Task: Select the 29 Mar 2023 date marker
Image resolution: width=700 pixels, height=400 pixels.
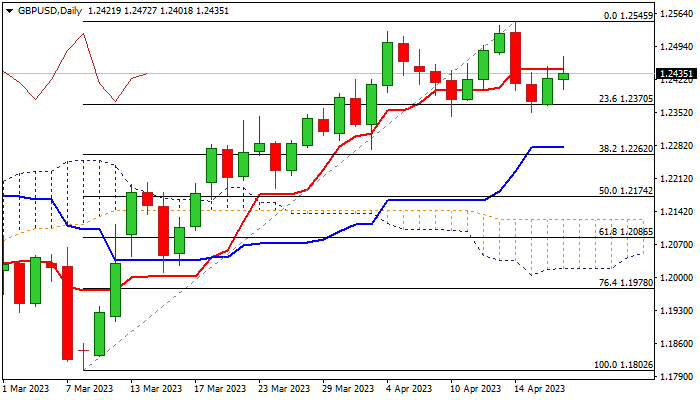Action: 347,388
